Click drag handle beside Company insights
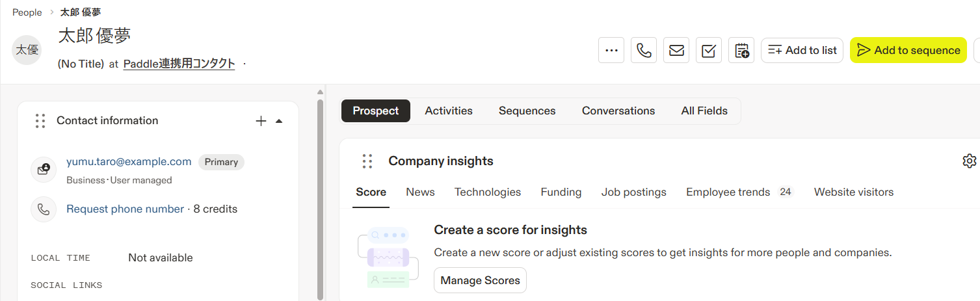980x301 pixels. coord(367,161)
